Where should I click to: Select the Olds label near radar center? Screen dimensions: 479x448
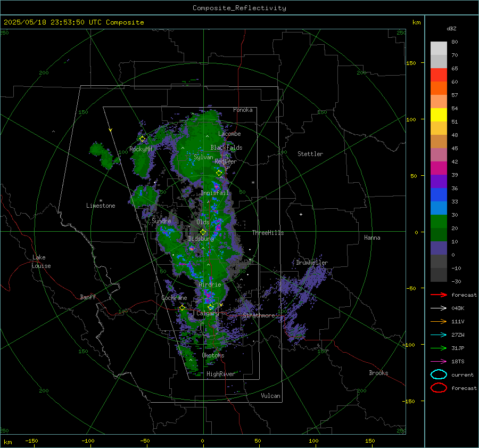203,222
